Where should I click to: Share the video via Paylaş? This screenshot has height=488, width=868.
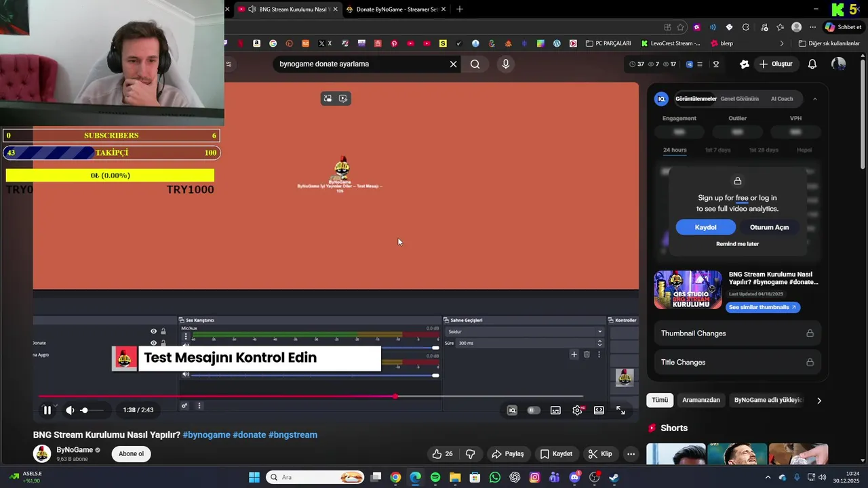coord(508,453)
